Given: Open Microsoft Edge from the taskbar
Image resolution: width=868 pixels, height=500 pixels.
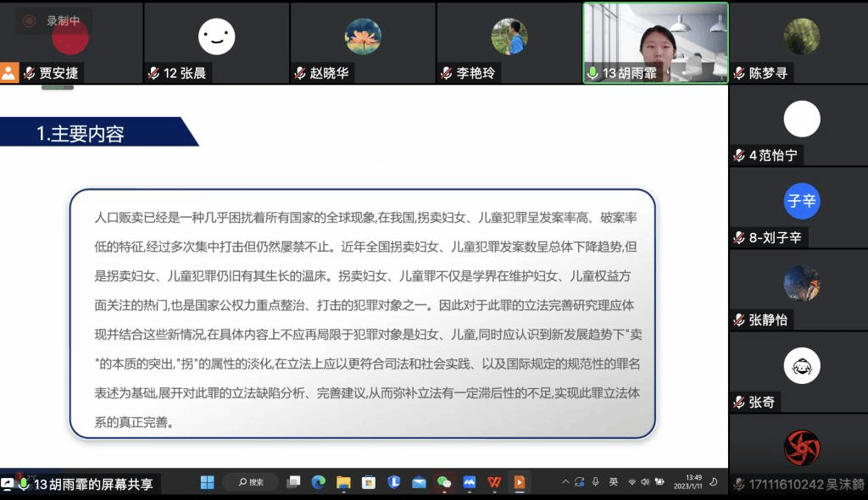Looking at the screenshot, I should click(318, 482).
